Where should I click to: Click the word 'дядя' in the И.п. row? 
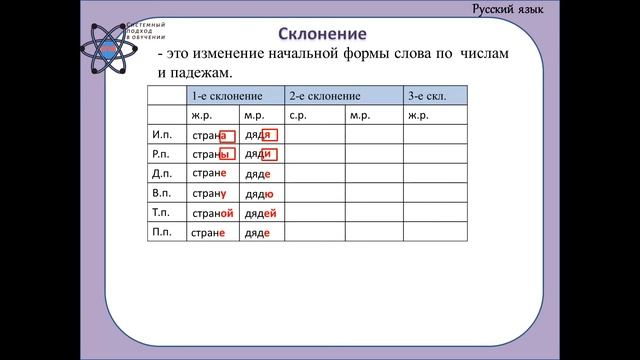tap(258, 135)
